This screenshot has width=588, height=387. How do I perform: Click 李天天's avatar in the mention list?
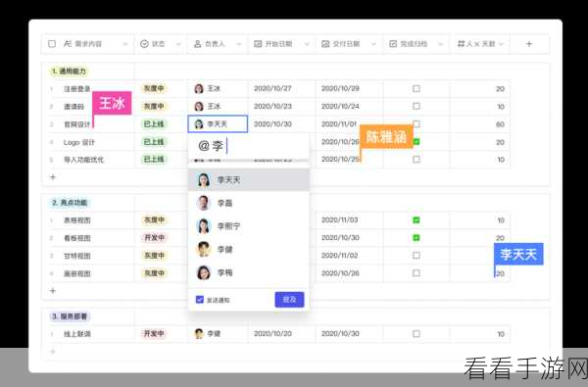point(204,180)
